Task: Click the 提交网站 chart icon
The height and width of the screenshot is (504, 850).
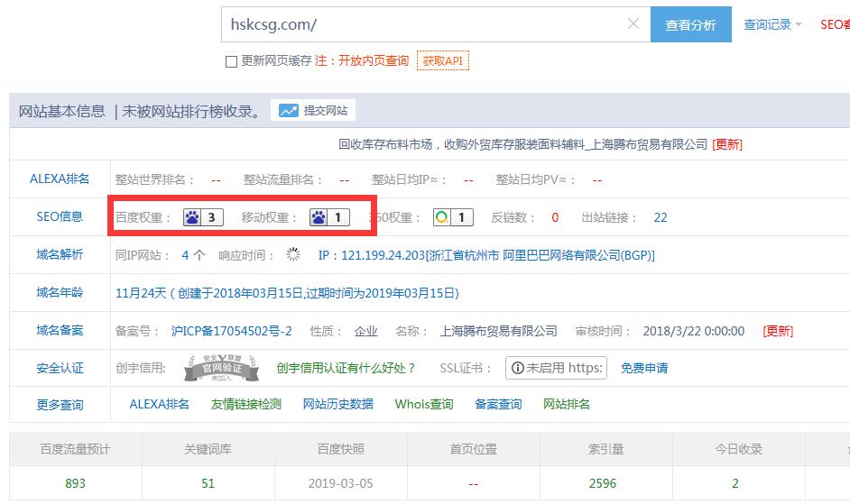Action: [289, 111]
